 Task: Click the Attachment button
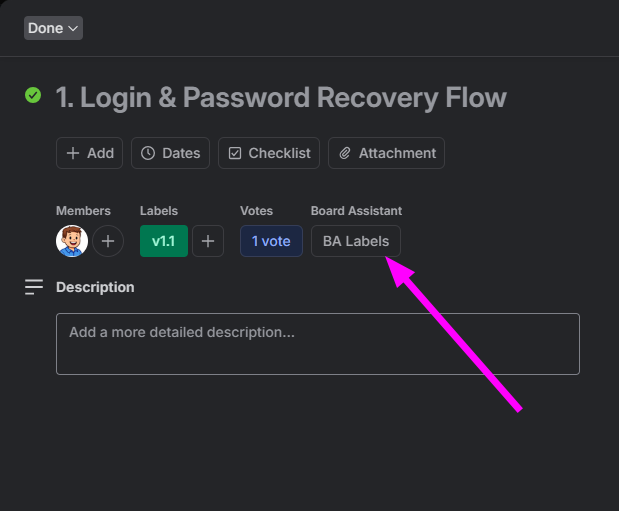point(386,153)
